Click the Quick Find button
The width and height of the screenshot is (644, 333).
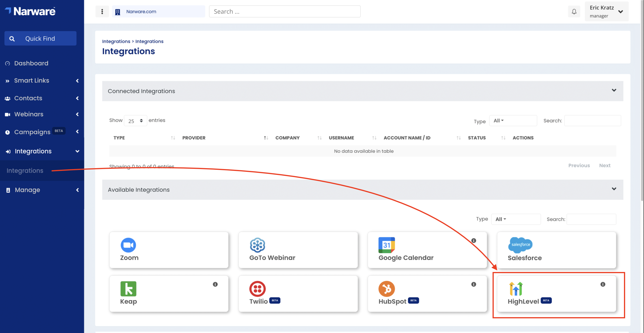coord(41,38)
